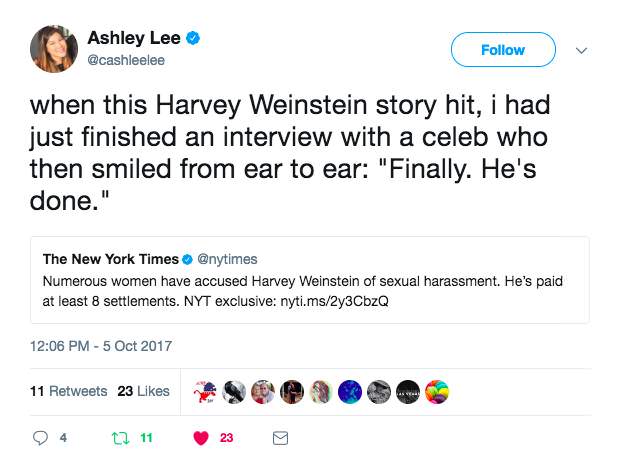Click the reply speech bubble icon
This screenshot has width=620, height=468.
pos(42,438)
